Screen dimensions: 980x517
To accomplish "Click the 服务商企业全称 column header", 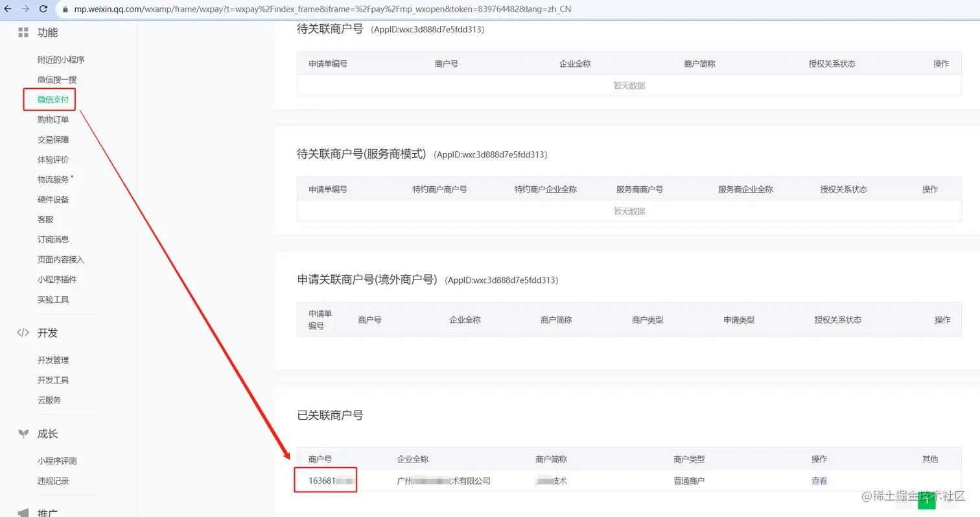I will click(x=745, y=189).
